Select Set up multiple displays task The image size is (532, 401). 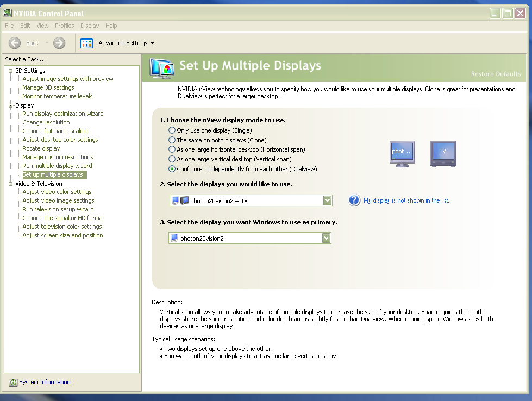click(x=55, y=175)
